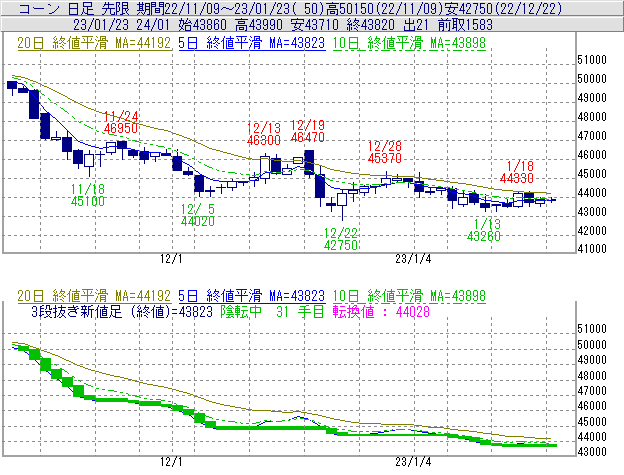Click the header title line starting with コーン 日足 先限

click(291, 8)
